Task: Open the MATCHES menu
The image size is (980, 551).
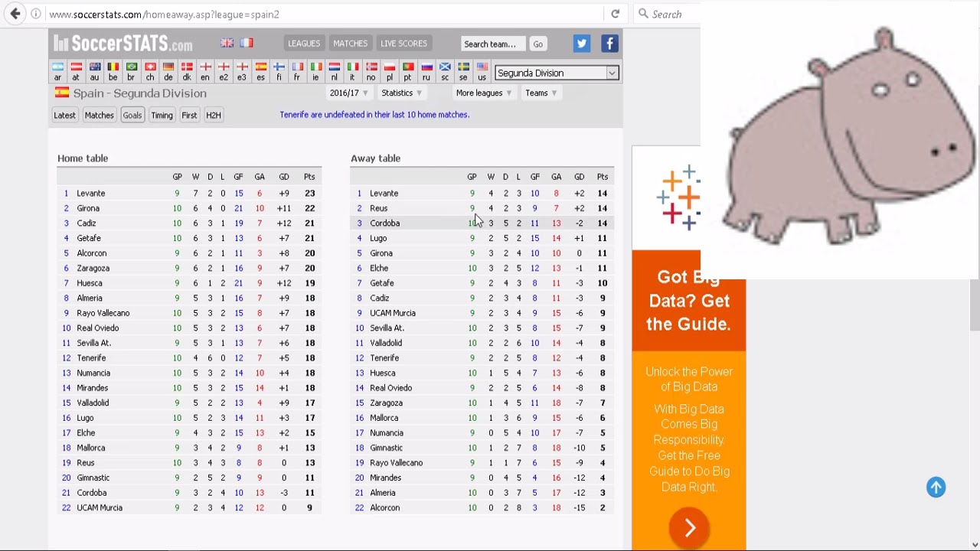Action: point(350,44)
